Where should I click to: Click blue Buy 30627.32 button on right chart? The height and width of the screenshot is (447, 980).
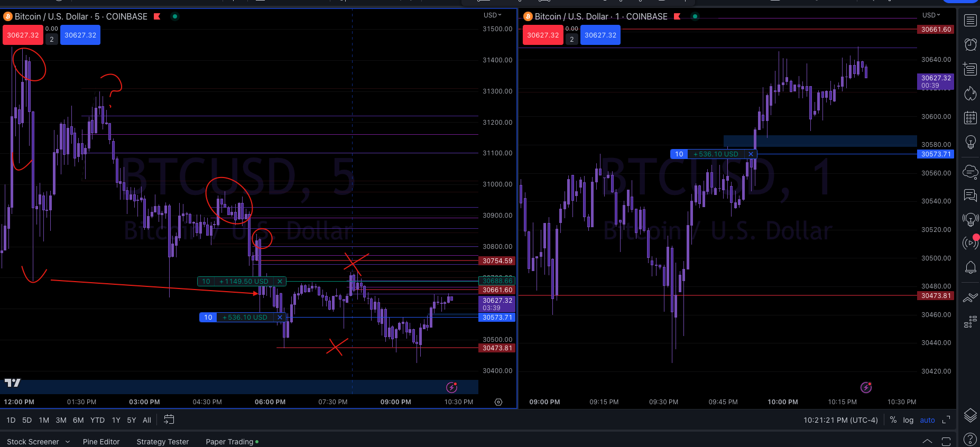pyautogui.click(x=600, y=35)
